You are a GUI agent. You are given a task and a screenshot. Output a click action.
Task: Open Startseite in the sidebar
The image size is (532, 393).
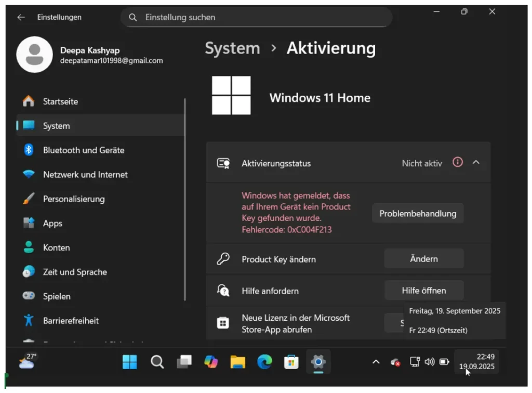100,101
